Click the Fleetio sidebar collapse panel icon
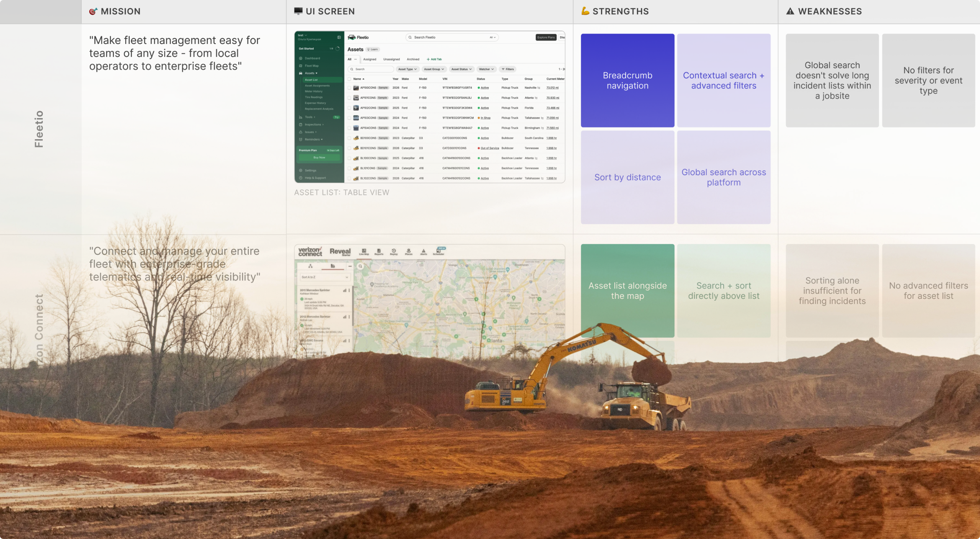The width and height of the screenshot is (980, 539). [x=339, y=37]
